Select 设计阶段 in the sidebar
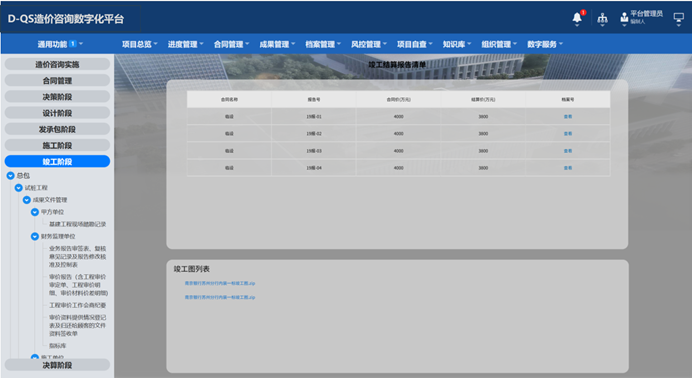 [x=57, y=113]
